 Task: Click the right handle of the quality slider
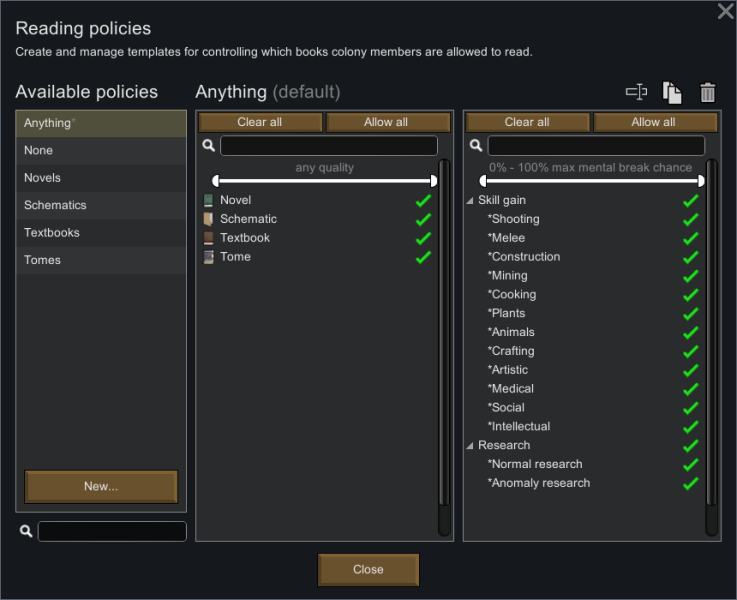click(x=434, y=181)
